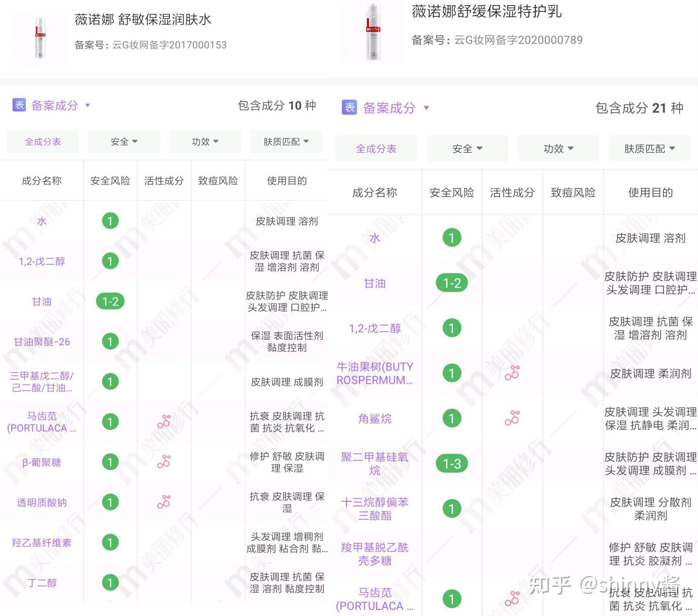
Task: Click active ingredient icon for 牛油果树 row
Action: pyautogui.click(x=512, y=373)
